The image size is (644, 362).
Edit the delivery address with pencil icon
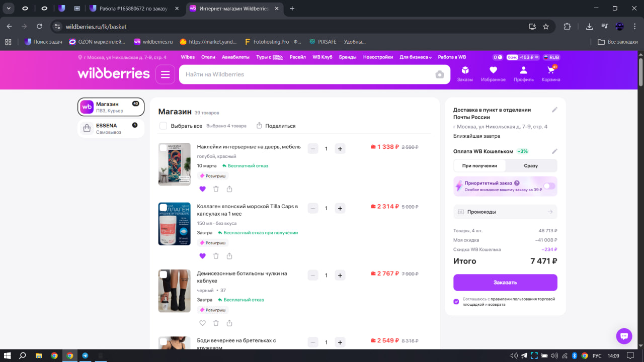[554, 110]
